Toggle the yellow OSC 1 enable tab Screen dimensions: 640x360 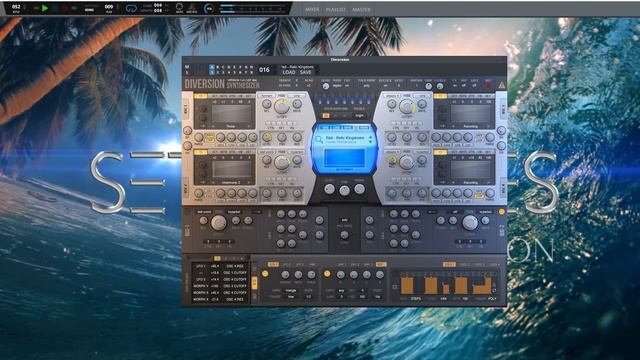200,96
